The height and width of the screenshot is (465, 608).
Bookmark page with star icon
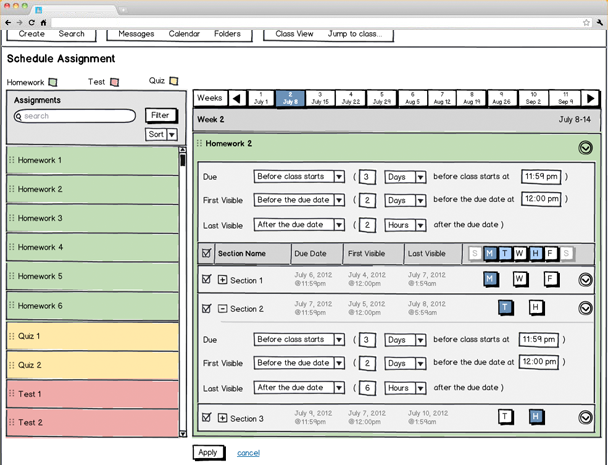(585, 22)
